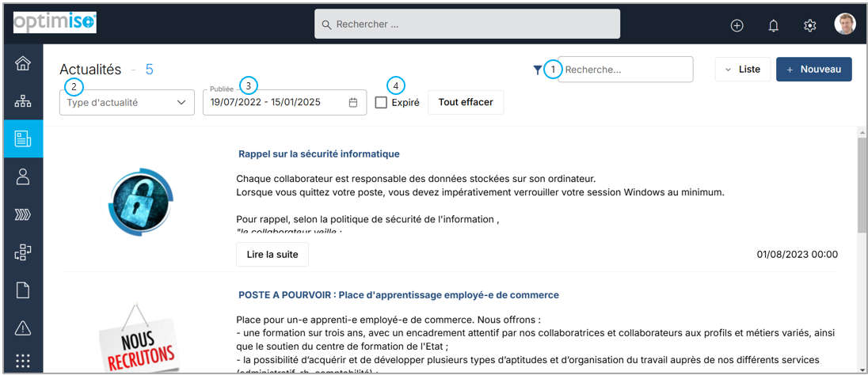This screenshot has height=375, width=868.
Task: Click the plus circle add icon
Action: (737, 25)
